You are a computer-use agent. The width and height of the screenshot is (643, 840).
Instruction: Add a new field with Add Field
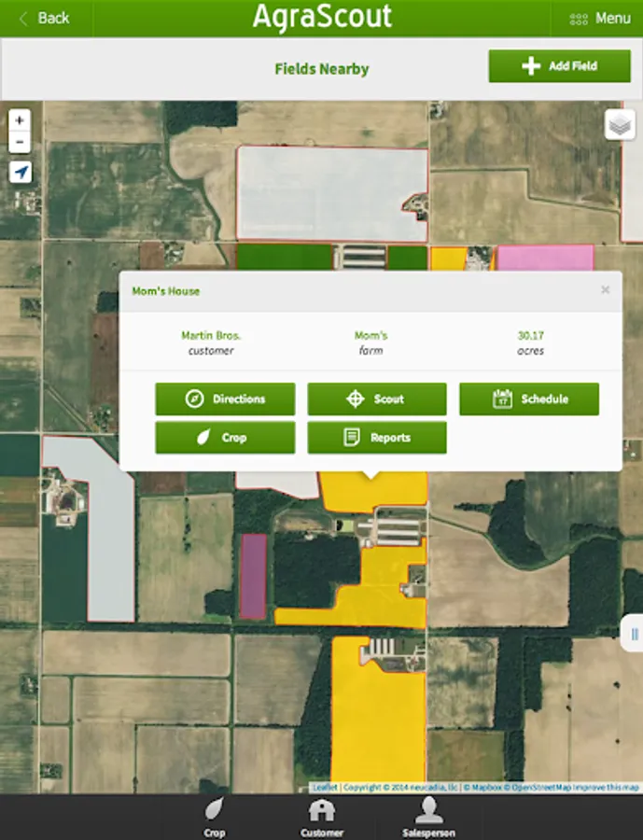coord(559,66)
